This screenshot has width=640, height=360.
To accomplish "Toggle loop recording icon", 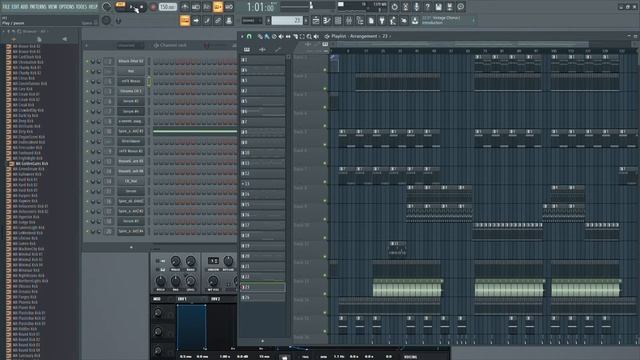I will 229,7.
